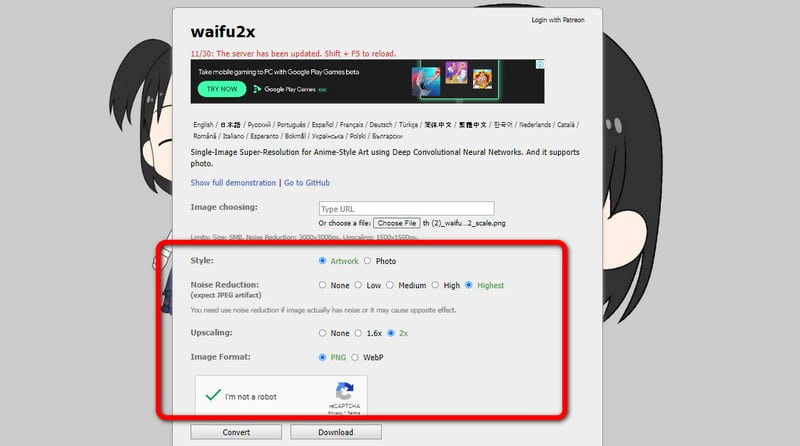Select WebP image format
800x446 pixels.
click(355, 357)
